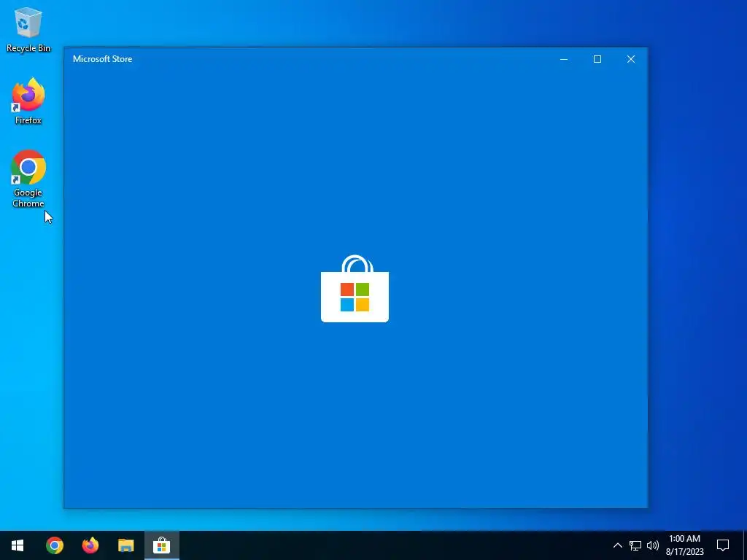Select the Firefox desktop shortcut
Image resolution: width=747 pixels, height=560 pixels.
(28, 101)
